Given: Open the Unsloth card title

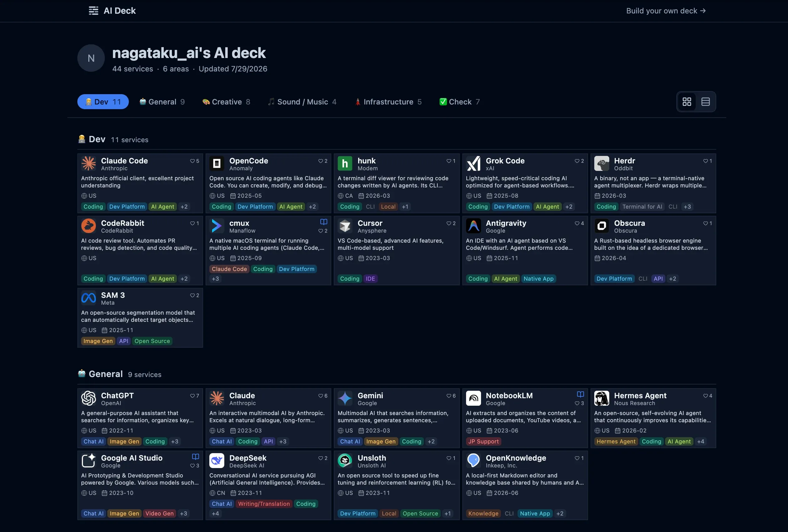Looking at the screenshot, I should point(372,458).
